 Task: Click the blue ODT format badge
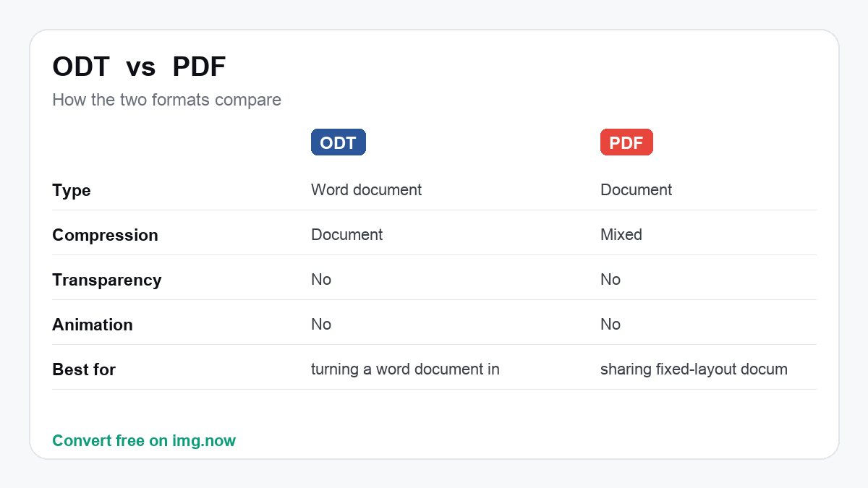coord(339,142)
